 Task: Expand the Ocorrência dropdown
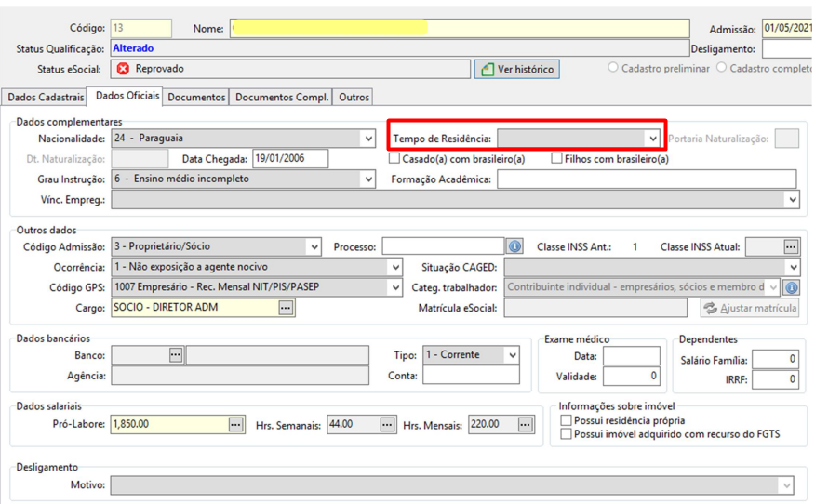pos(395,267)
